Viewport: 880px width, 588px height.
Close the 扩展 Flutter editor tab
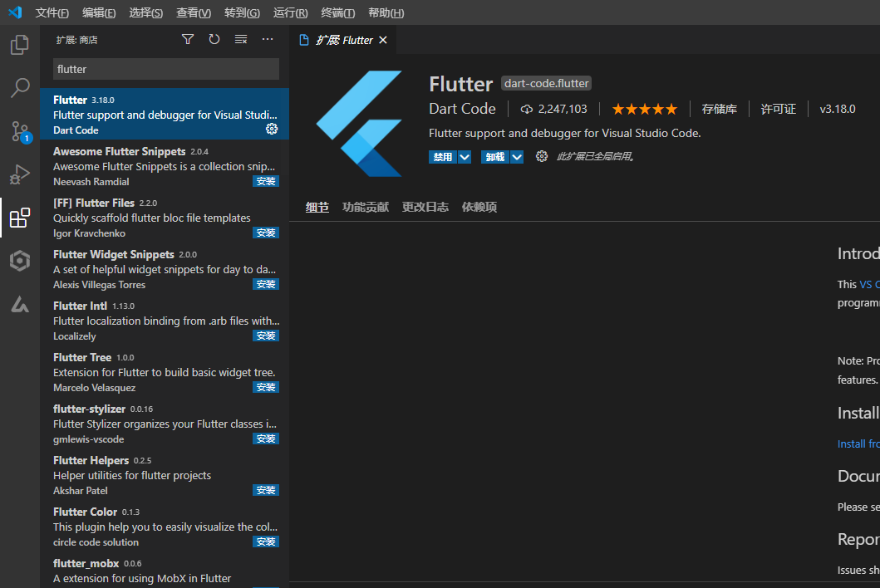click(383, 40)
